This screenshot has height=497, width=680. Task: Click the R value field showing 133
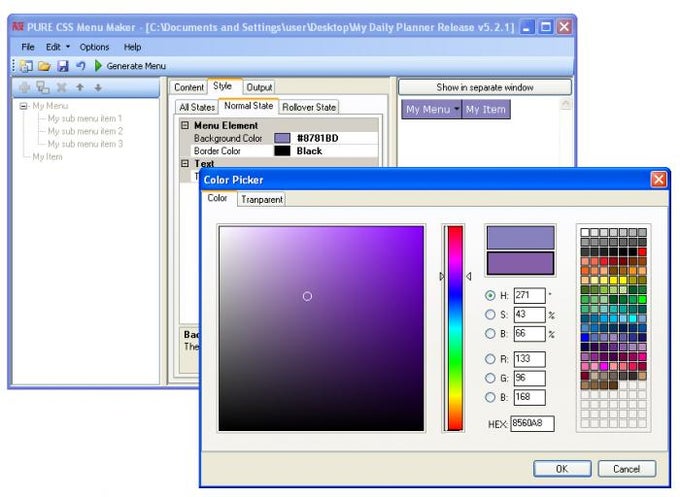click(530, 359)
